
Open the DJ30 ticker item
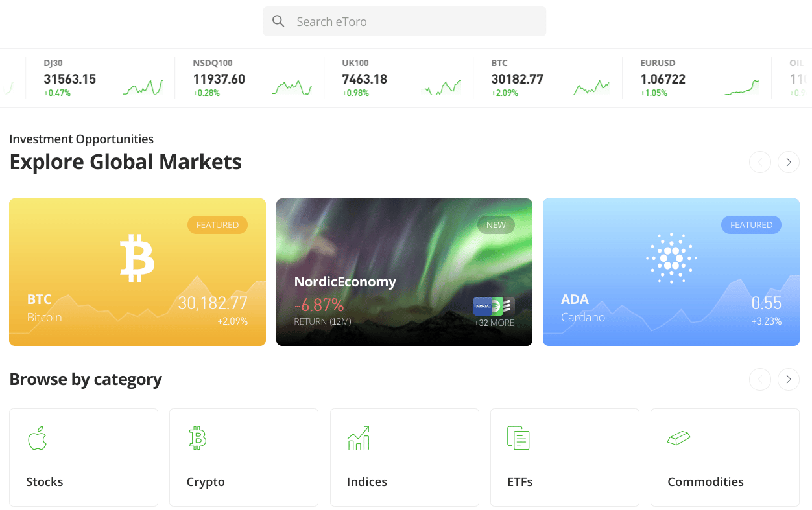[101, 78]
